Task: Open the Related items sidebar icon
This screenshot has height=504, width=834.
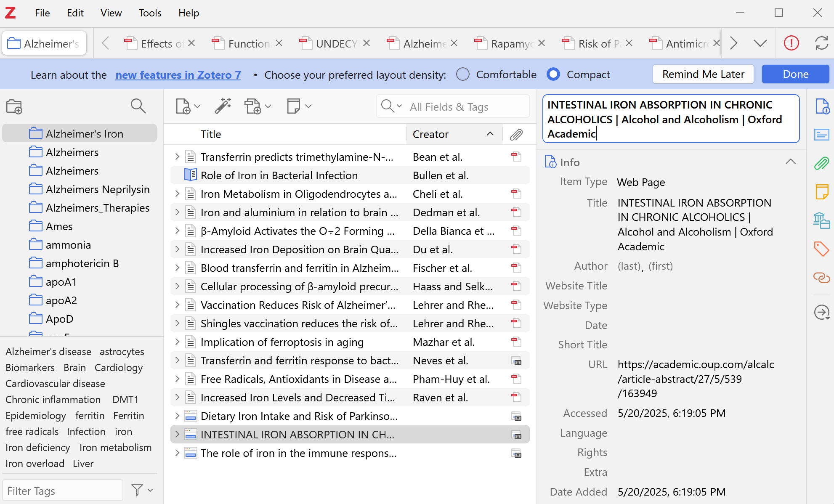Action: [x=821, y=277]
